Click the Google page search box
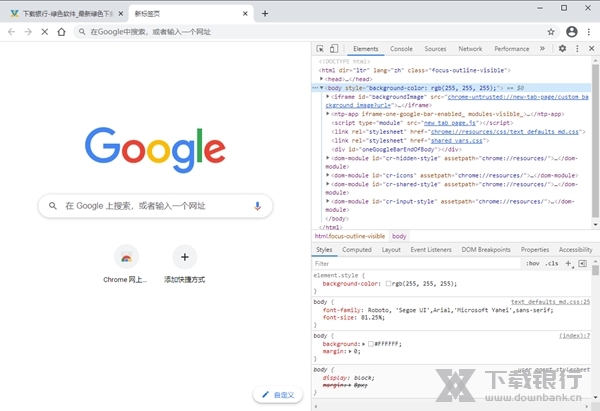Screen dimensions: 600x411 pos(155,206)
